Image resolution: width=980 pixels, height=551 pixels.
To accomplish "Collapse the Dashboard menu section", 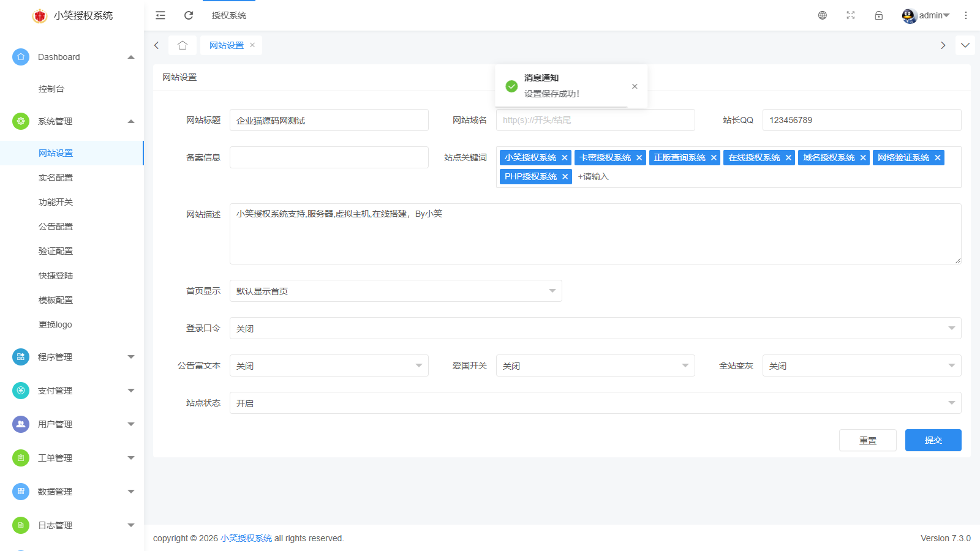I will (130, 56).
